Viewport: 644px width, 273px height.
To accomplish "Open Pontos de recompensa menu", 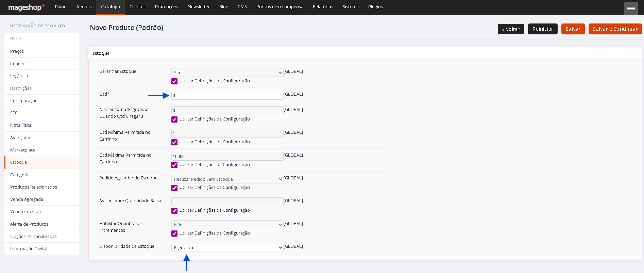I will pyautogui.click(x=280, y=7).
